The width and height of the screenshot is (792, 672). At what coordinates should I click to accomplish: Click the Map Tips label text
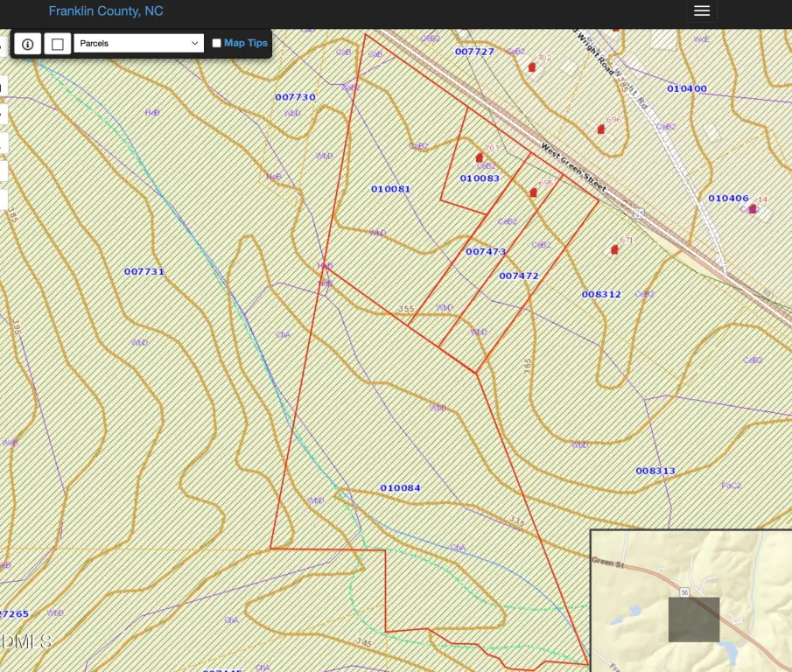coord(246,43)
